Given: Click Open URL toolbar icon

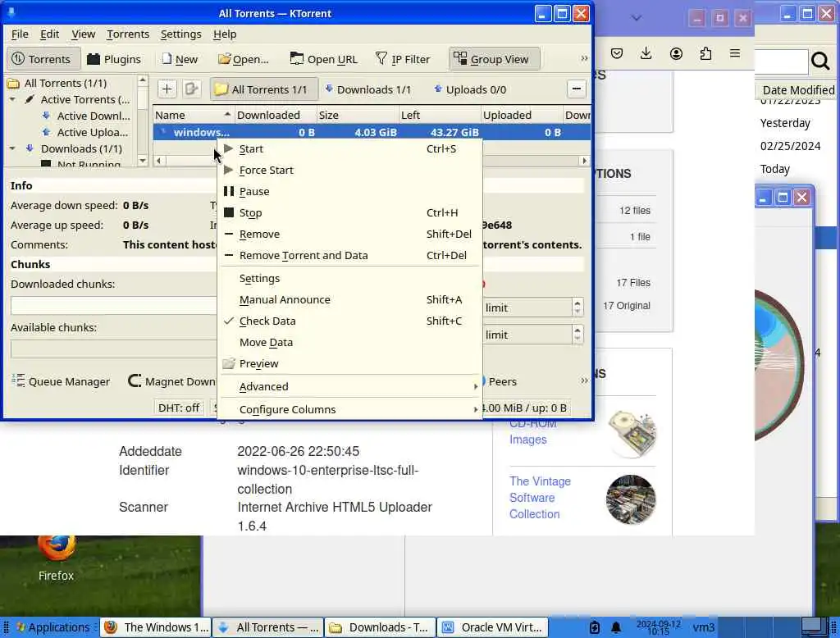Looking at the screenshot, I should 323,59.
